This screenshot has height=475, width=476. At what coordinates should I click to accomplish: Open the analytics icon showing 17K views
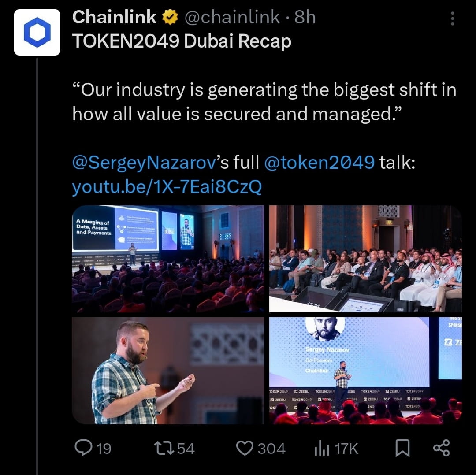[321, 448]
